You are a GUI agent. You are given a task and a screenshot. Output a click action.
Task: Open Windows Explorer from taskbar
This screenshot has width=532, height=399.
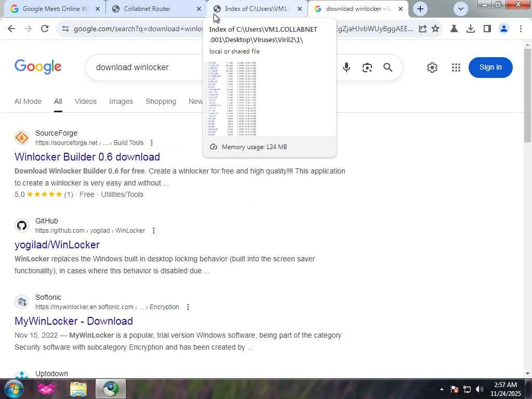click(78, 389)
